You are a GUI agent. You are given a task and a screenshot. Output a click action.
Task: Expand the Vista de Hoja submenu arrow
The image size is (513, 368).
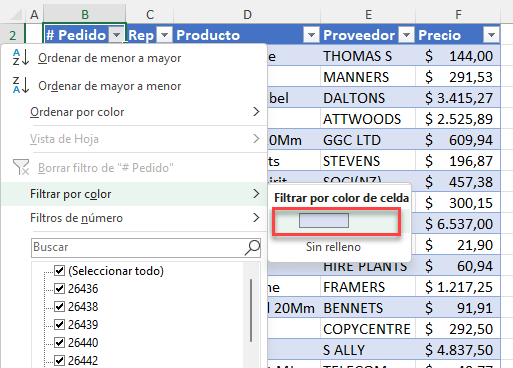click(x=256, y=139)
